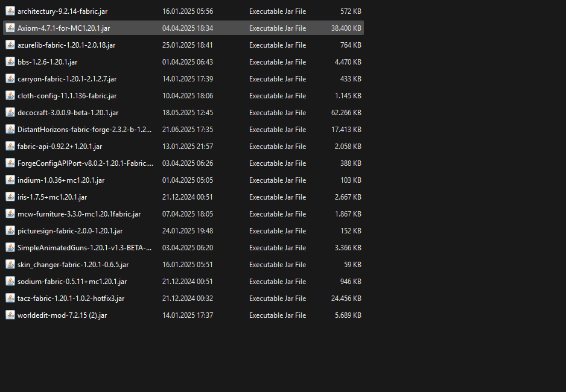
Task: Select file name iris-1.7.5+mc1.20.1.jar
Action: click(52, 197)
